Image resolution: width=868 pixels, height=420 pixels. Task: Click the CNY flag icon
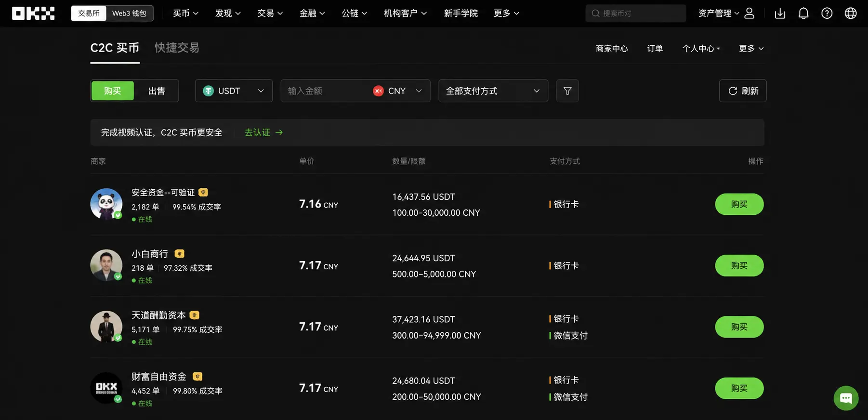point(378,91)
